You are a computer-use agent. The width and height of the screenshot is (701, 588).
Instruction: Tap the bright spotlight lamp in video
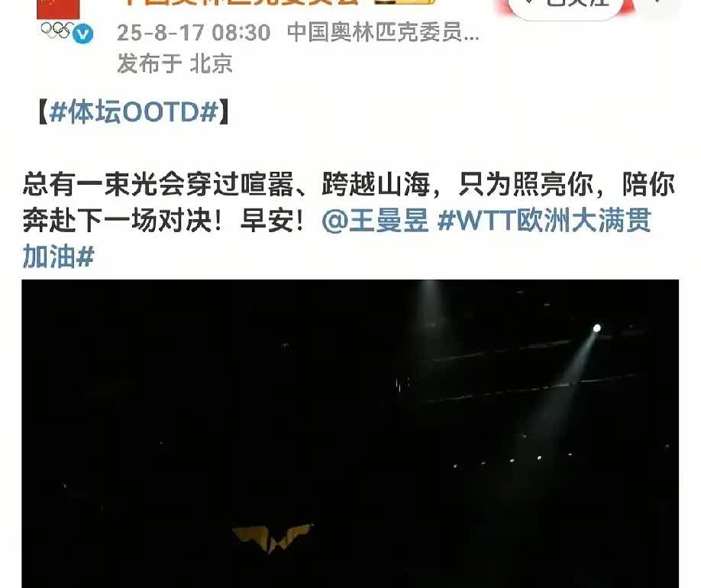(597, 328)
